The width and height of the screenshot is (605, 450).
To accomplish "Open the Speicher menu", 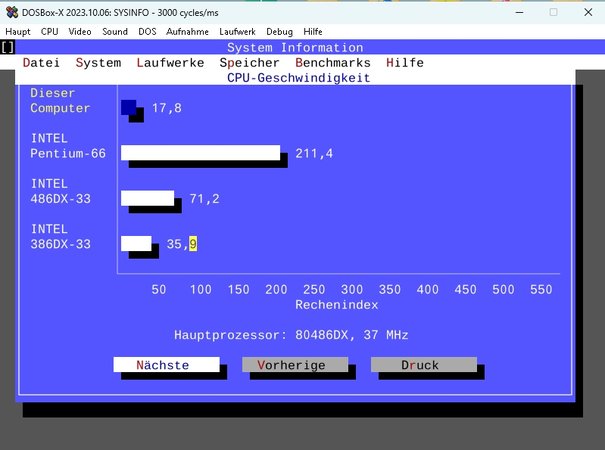I will 249,63.
